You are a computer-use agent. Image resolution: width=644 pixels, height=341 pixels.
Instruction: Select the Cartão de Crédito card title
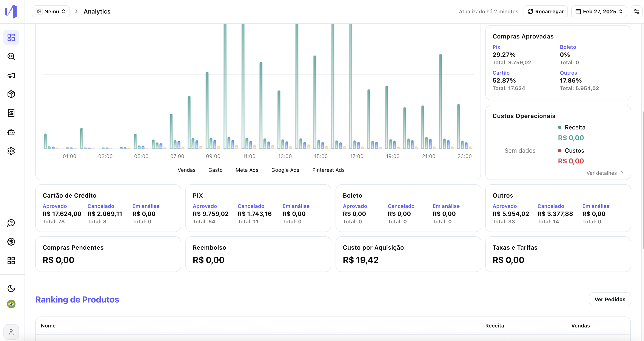[x=69, y=195]
